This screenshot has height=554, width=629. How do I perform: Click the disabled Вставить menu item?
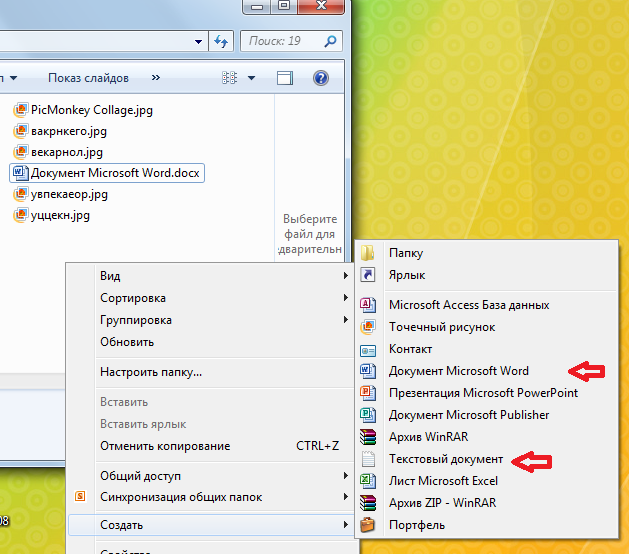[x=211, y=402]
